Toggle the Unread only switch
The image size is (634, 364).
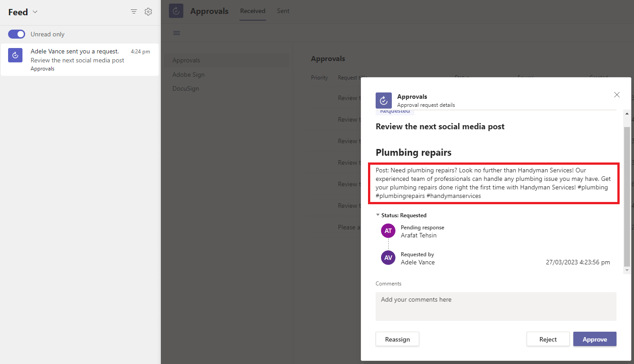tap(16, 34)
